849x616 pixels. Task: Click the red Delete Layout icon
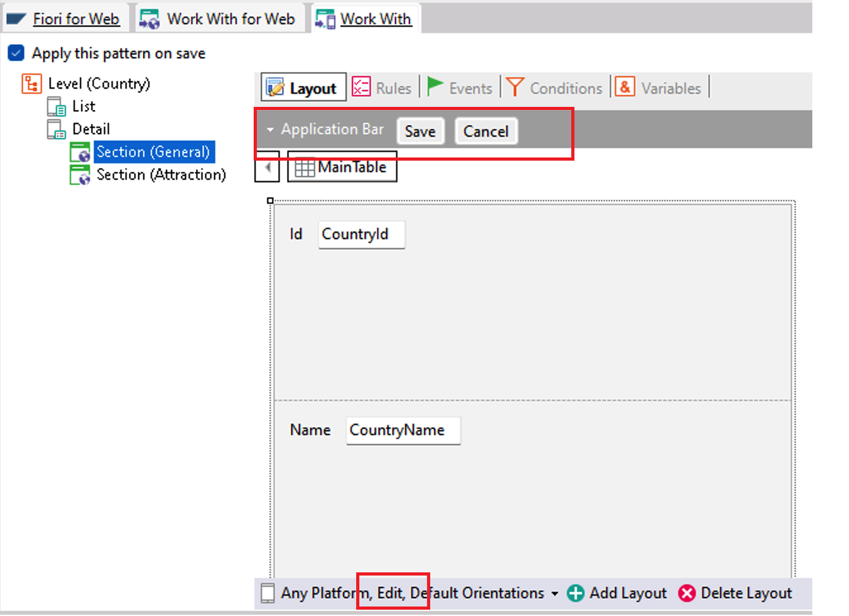(687, 593)
